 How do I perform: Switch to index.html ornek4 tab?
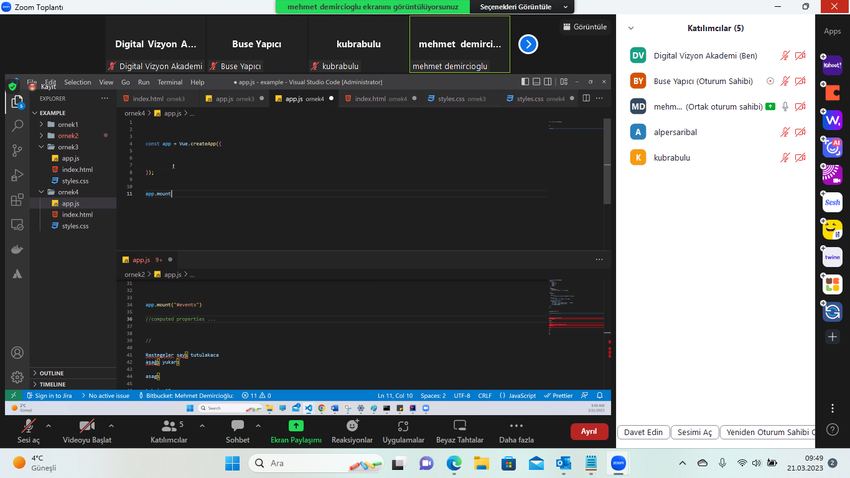coord(380,99)
